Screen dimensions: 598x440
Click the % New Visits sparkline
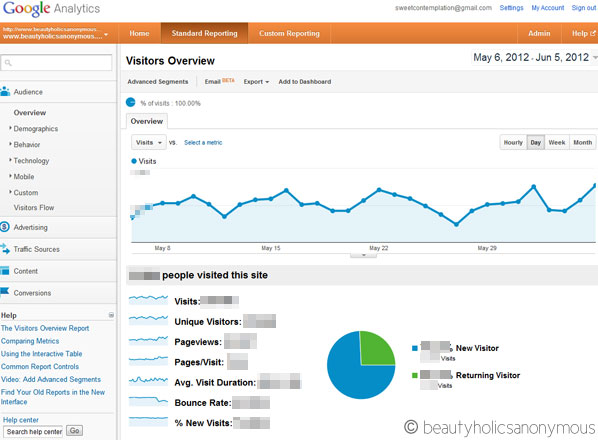[x=148, y=421]
